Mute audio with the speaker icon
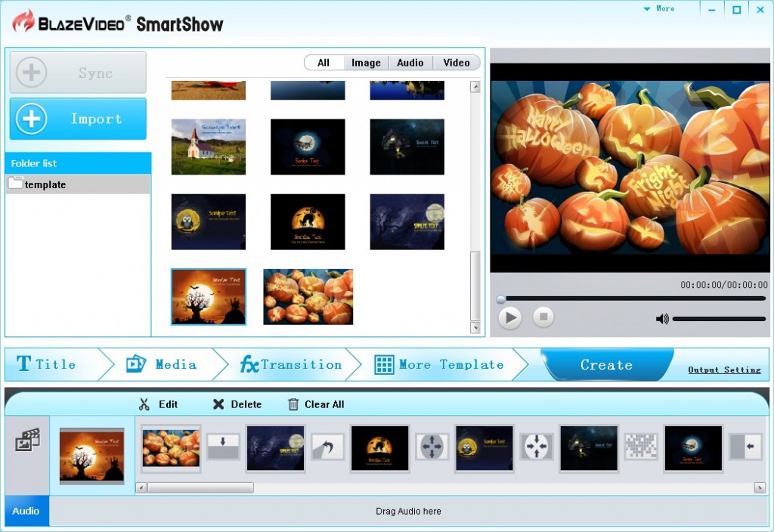This screenshot has height=532, width=774. [x=662, y=319]
